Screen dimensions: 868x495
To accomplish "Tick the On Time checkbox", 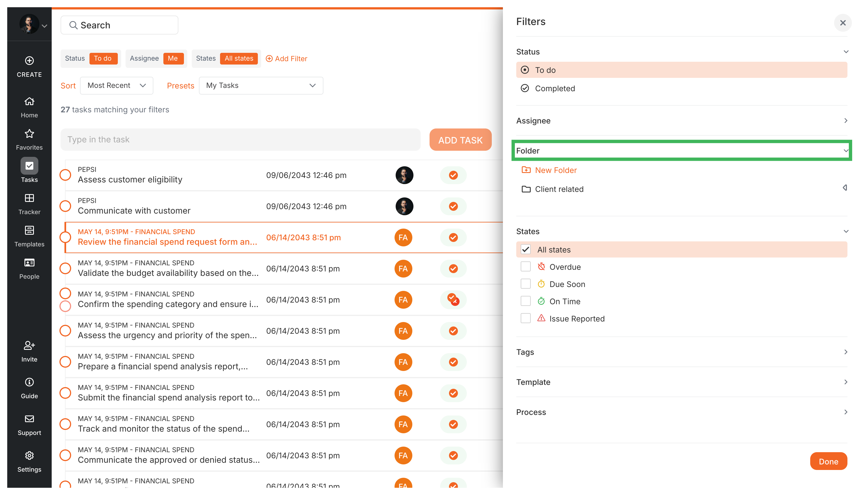I will pos(525,301).
